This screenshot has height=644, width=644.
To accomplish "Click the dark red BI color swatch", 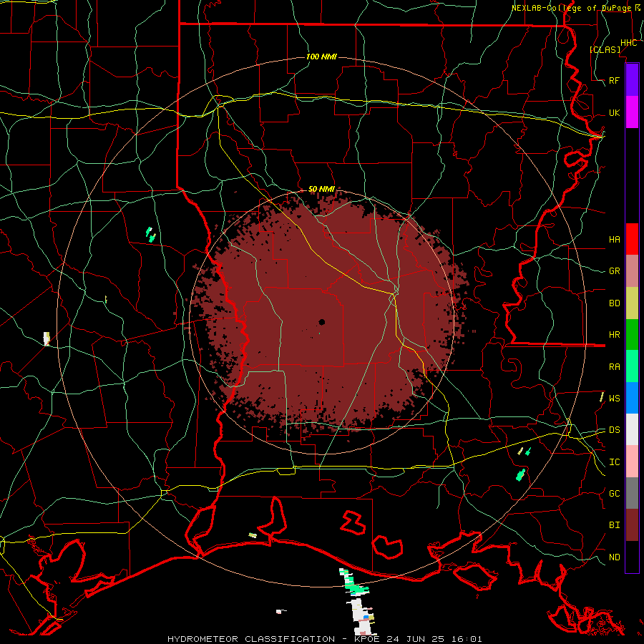I will 632,525.
